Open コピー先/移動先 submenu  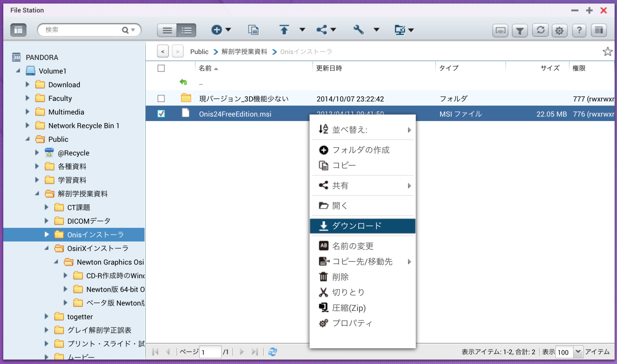tap(362, 261)
